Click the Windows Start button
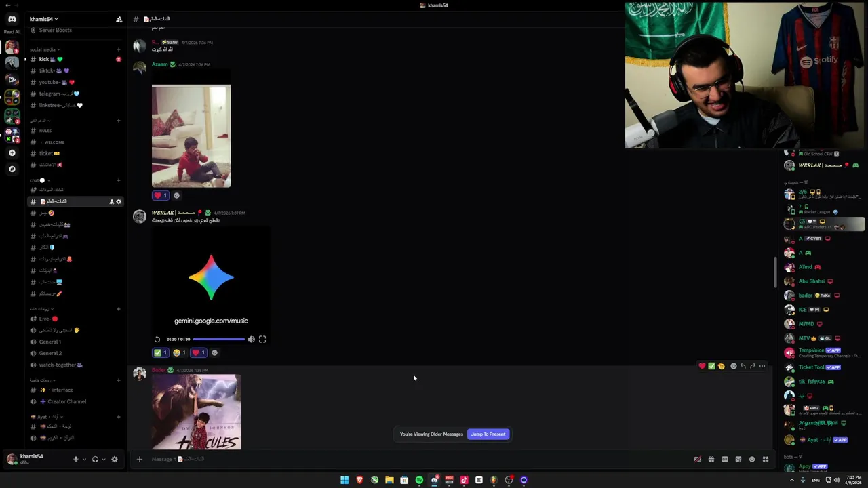This screenshot has width=868, height=488. (x=344, y=480)
